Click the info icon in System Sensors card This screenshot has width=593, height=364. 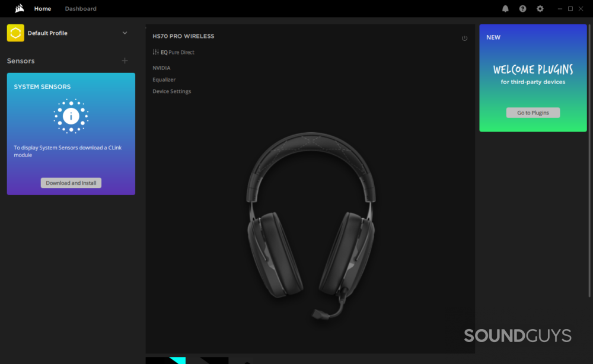[71, 116]
